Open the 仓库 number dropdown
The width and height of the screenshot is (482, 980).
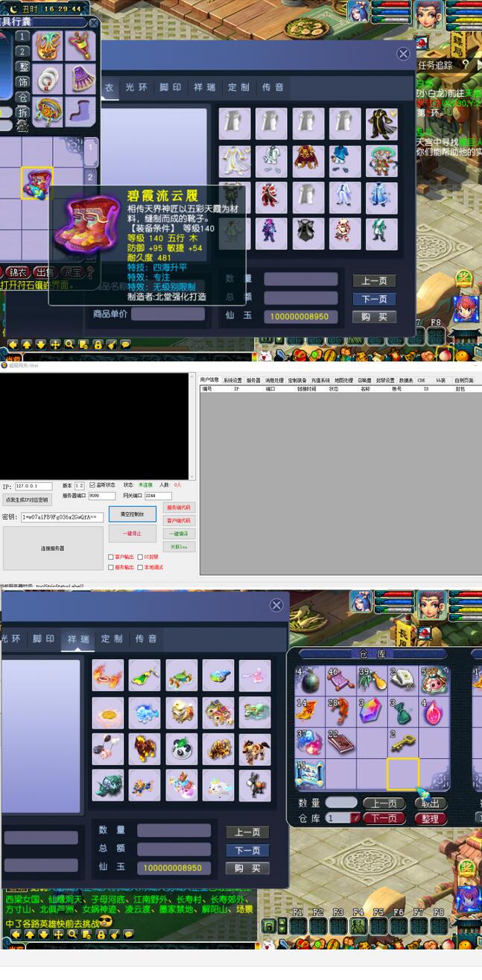coord(355,818)
